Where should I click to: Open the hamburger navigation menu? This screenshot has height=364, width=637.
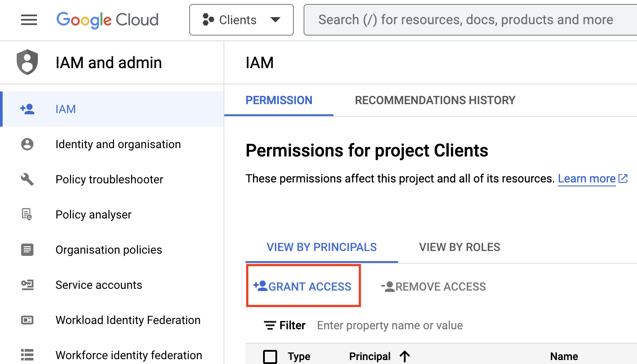pos(29,20)
